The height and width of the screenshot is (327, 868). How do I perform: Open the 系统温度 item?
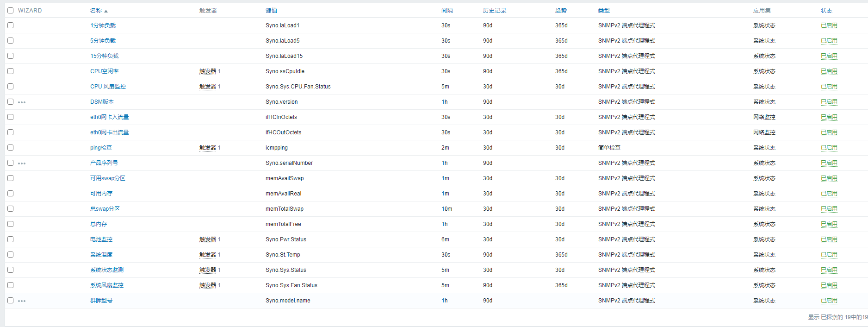(101, 255)
